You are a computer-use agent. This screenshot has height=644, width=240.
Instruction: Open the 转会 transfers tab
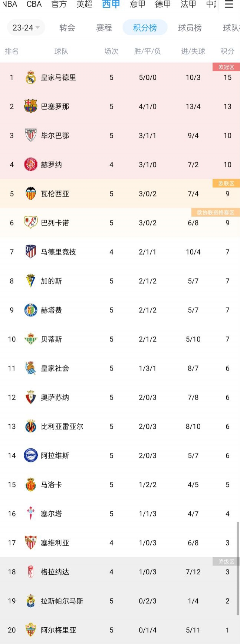pos(67,28)
